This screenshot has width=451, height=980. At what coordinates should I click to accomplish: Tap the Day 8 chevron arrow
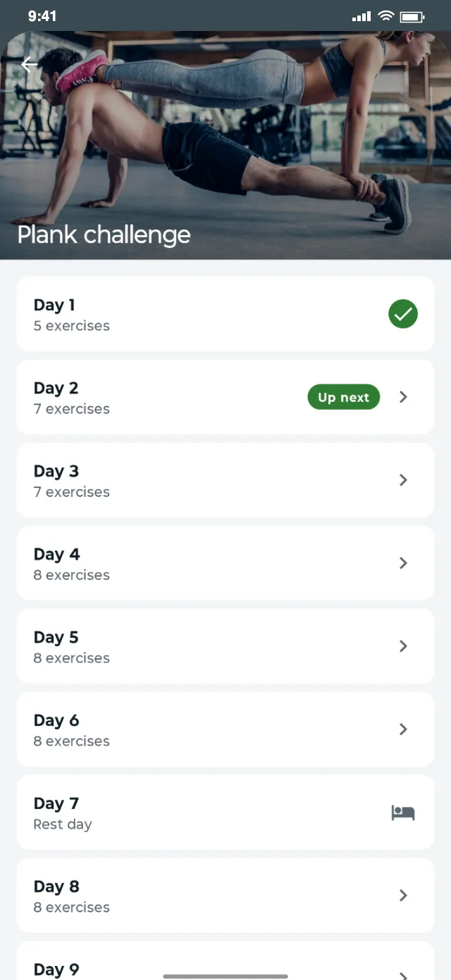[403, 896]
